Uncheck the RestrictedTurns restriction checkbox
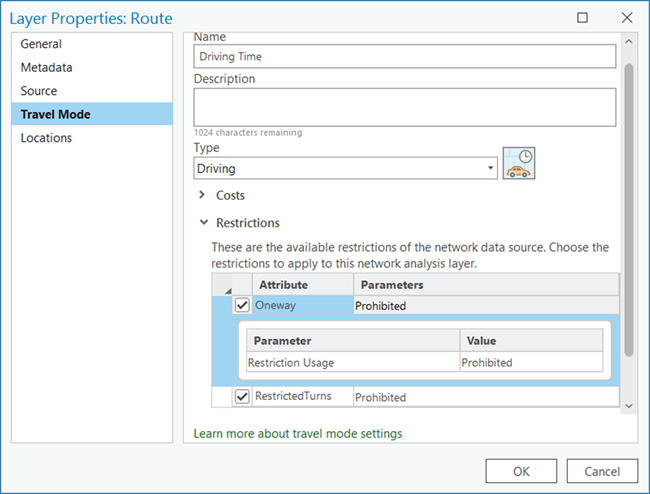This screenshot has height=494, width=650. [x=241, y=397]
